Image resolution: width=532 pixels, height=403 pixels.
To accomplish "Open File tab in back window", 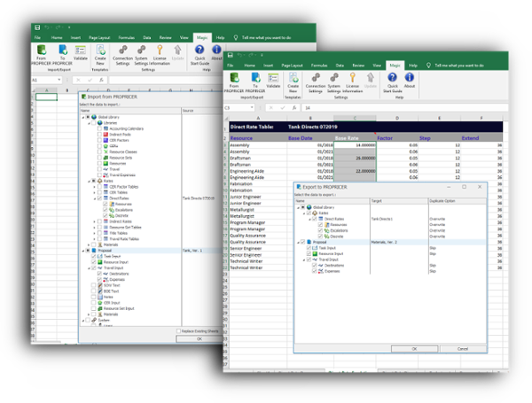I will [x=37, y=37].
